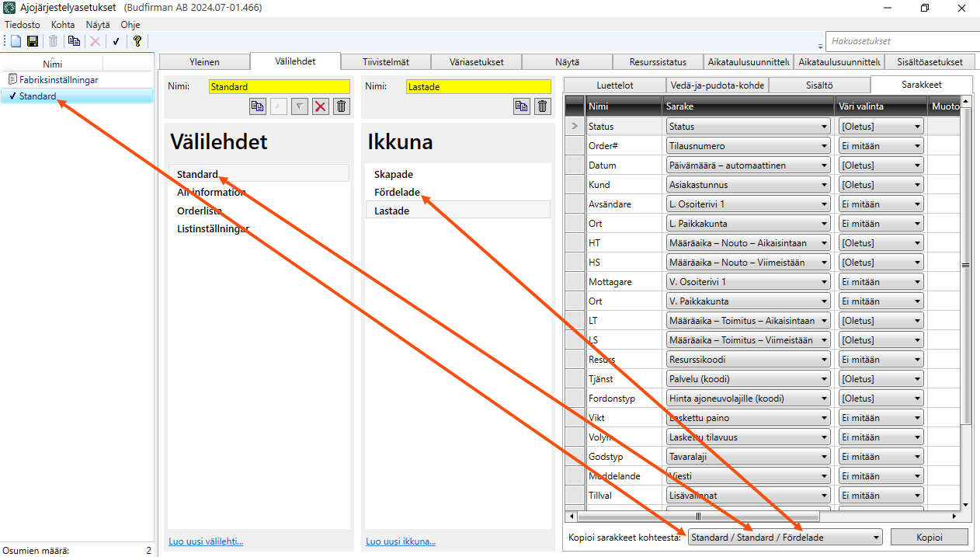This screenshot has height=557, width=980.
Task: Click the move-down arrow below the Standard name field
Action: [300, 106]
